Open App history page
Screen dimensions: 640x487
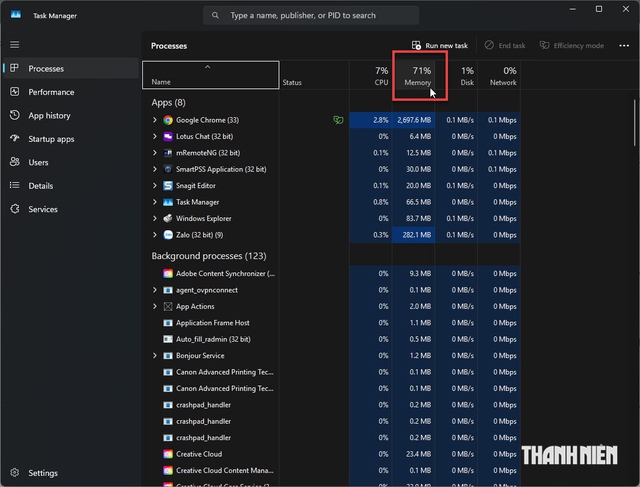[x=71, y=116]
